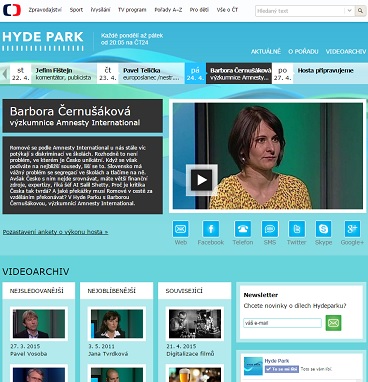368x382 pixels.
Task: Open the Sport menu item
Action: [x=76, y=10]
